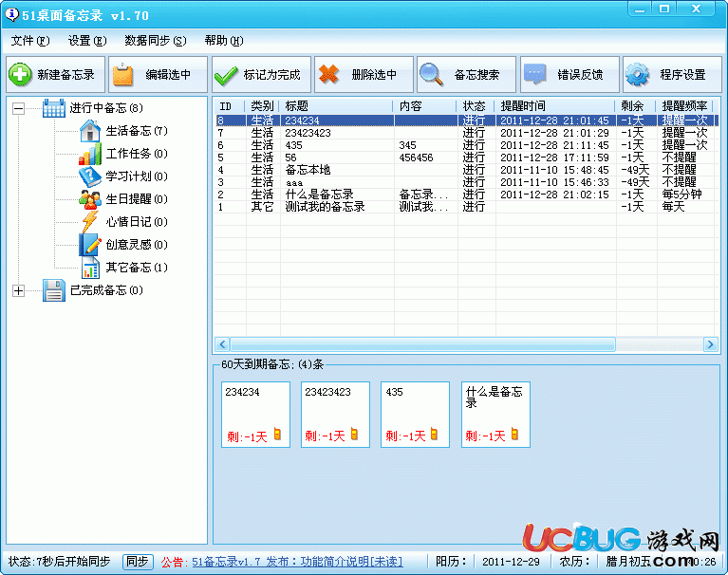728x575 pixels.
Task: Open the 23423423 expiring memo card
Action: coord(336,415)
